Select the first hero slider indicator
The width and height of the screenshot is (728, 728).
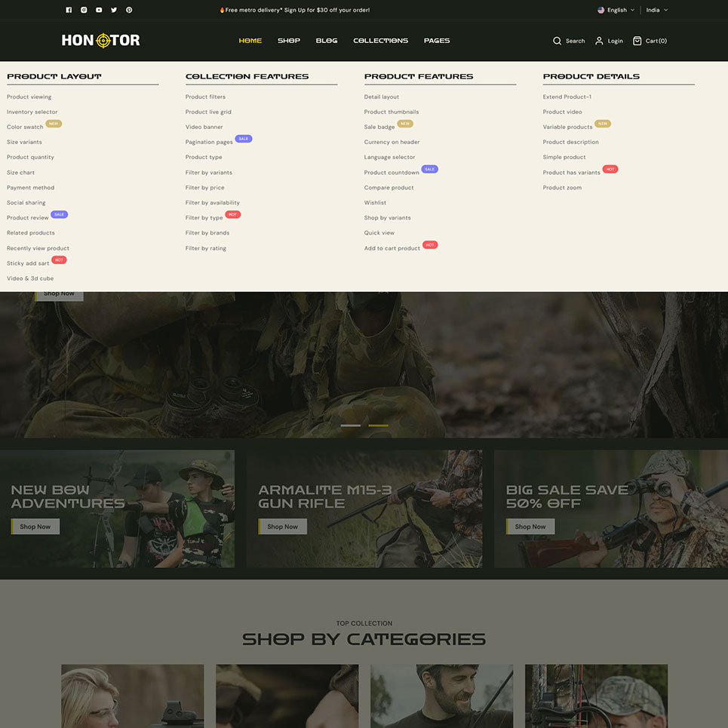pyautogui.click(x=350, y=425)
